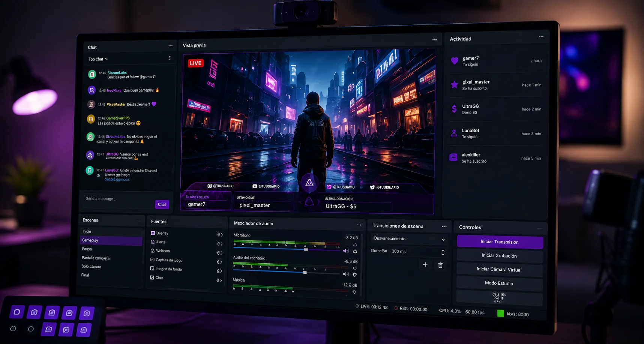Click Iniciar Transmisión button
The height and width of the screenshot is (344, 644).
500,242
